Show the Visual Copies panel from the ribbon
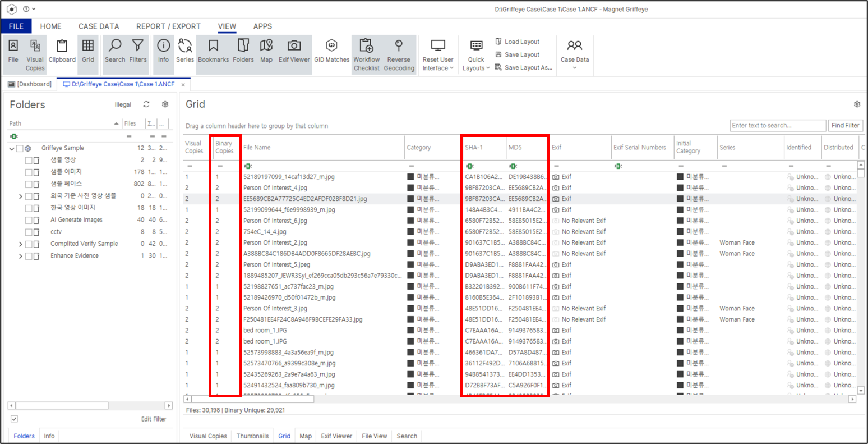The width and height of the screenshot is (868, 444). pyautogui.click(x=35, y=54)
